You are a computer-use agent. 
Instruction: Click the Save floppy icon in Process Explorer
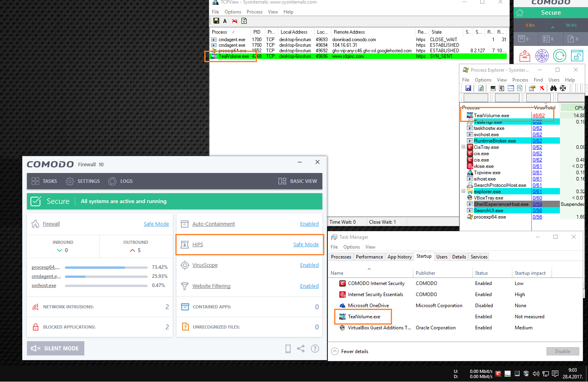point(468,88)
